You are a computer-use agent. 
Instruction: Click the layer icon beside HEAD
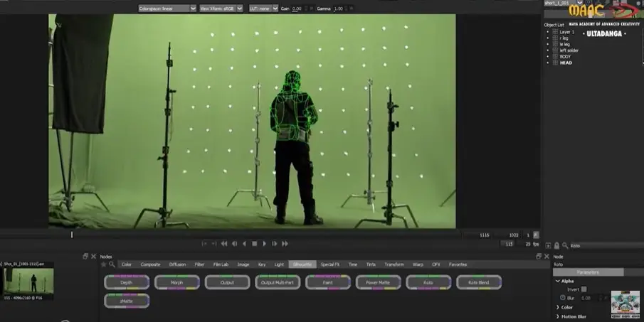[x=555, y=63]
